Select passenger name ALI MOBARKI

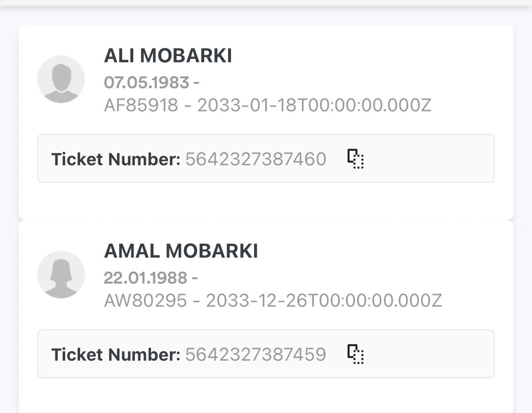tap(168, 56)
